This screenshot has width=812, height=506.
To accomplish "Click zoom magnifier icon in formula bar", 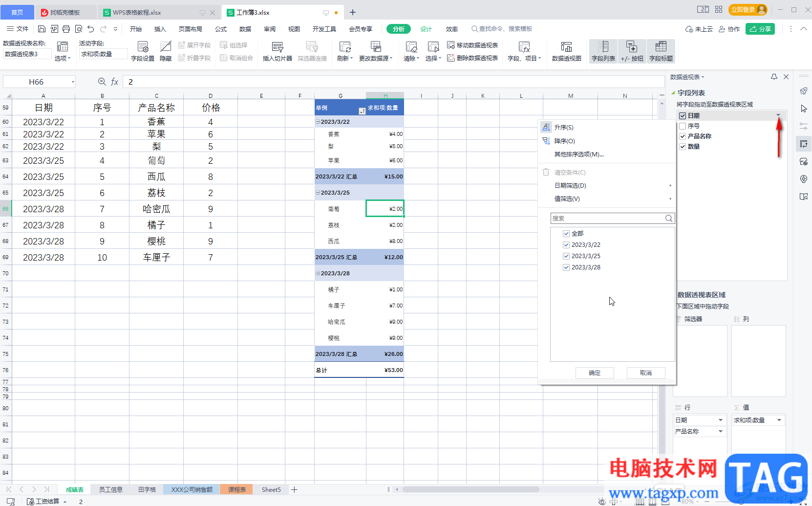I will (x=102, y=82).
